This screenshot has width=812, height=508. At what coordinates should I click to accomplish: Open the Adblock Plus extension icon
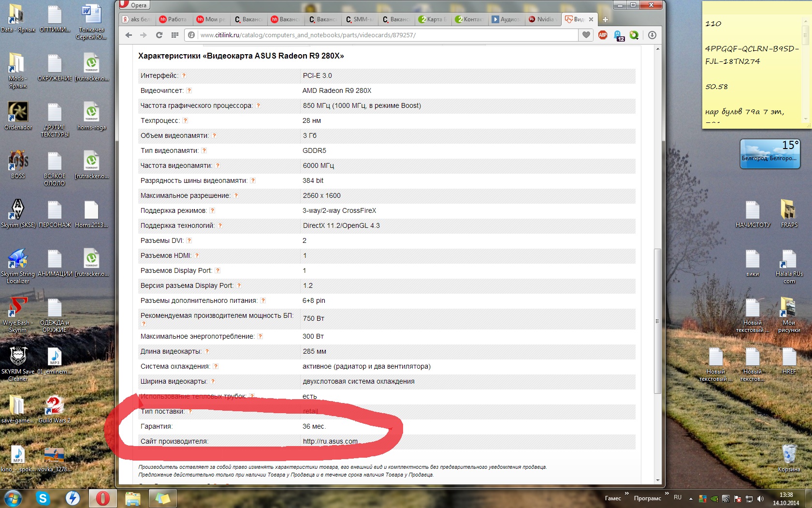[x=603, y=35]
